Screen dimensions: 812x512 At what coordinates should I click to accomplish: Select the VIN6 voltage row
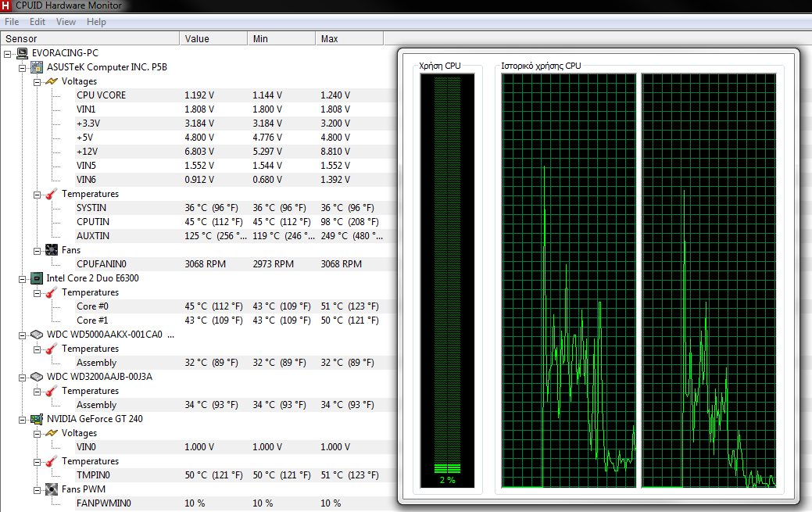(235, 180)
